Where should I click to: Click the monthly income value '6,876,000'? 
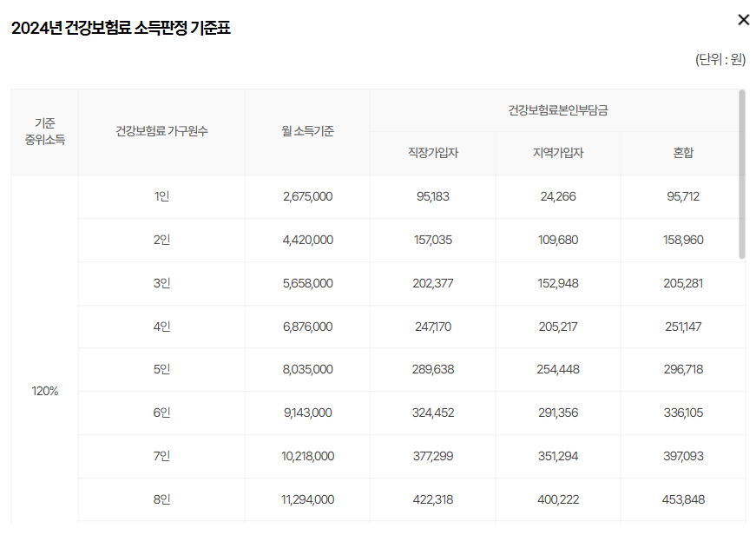click(x=307, y=327)
